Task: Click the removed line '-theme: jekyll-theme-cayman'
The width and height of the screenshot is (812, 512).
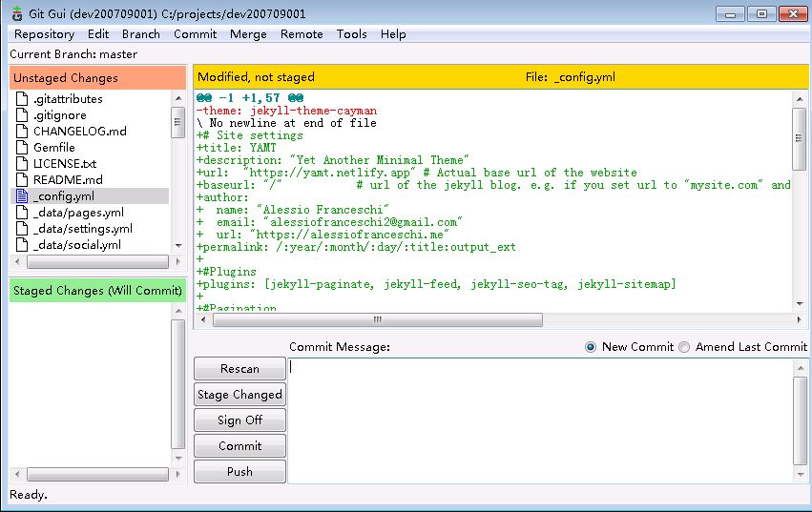Action: [286, 111]
